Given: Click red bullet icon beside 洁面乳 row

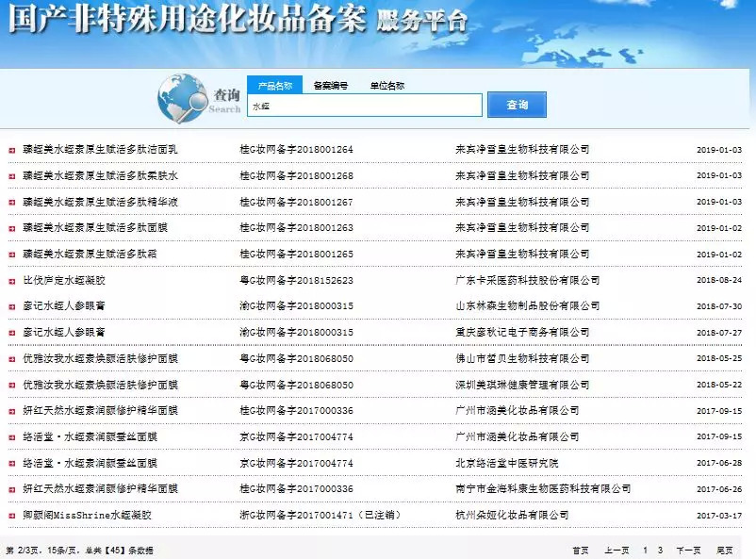Looking at the screenshot, I should coord(12,151).
